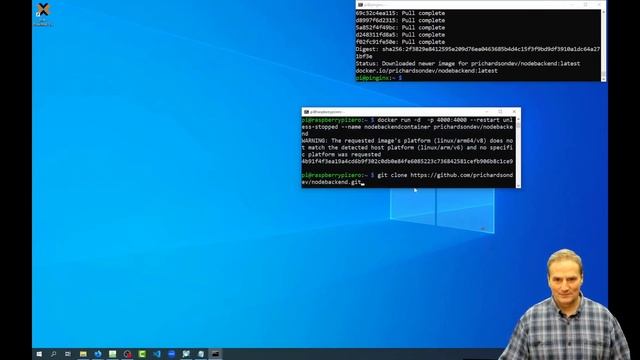Image resolution: width=640 pixels, height=360 pixels.
Task: Click the red circular taskbar app icon
Action: 127,354
